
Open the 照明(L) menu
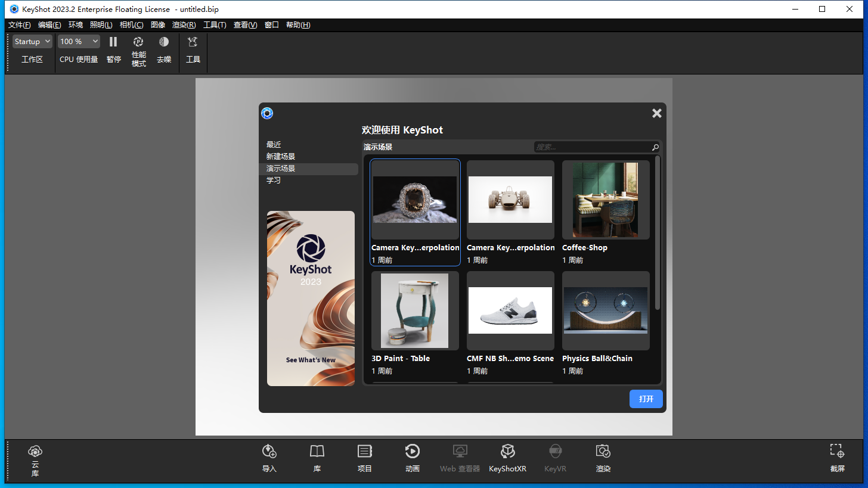[101, 25]
